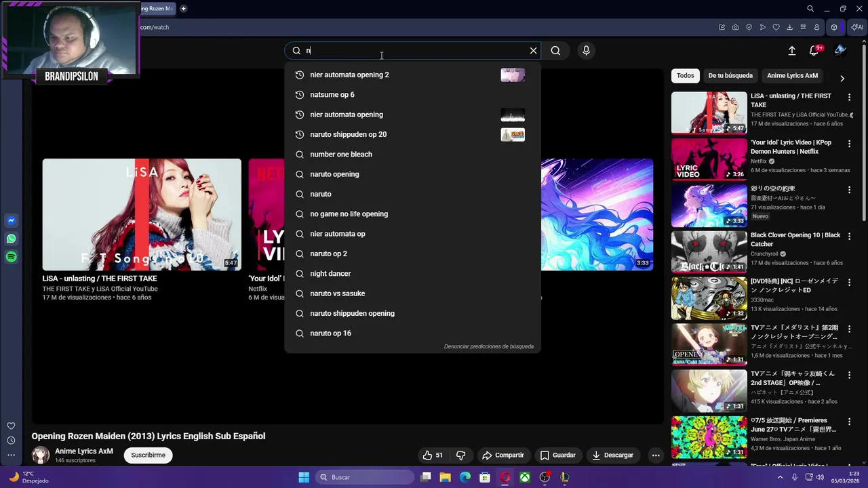Like the video with thumbs up
Image resolution: width=868 pixels, height=488 pixels.
tap(432, 455)
